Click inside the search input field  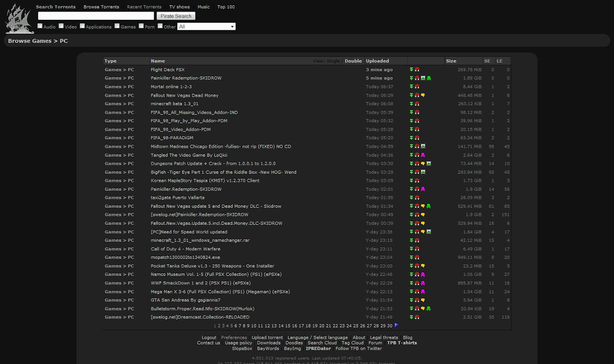pos(95,16)
